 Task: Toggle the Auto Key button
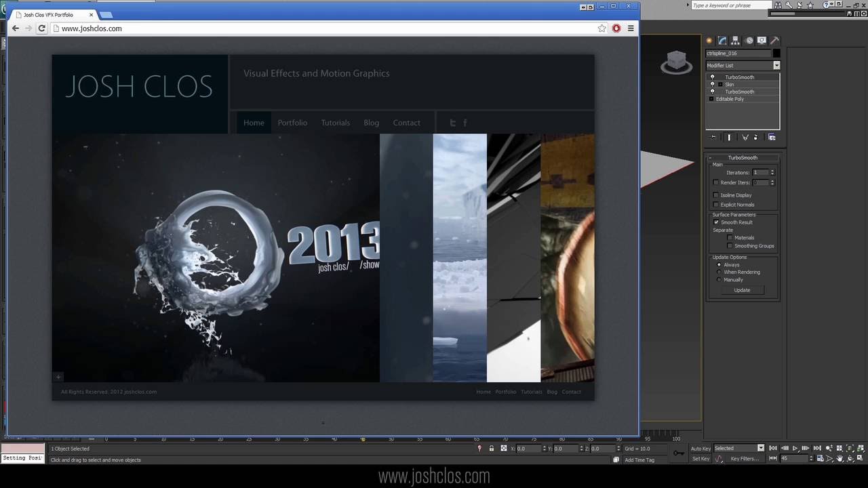coord(701,448)
